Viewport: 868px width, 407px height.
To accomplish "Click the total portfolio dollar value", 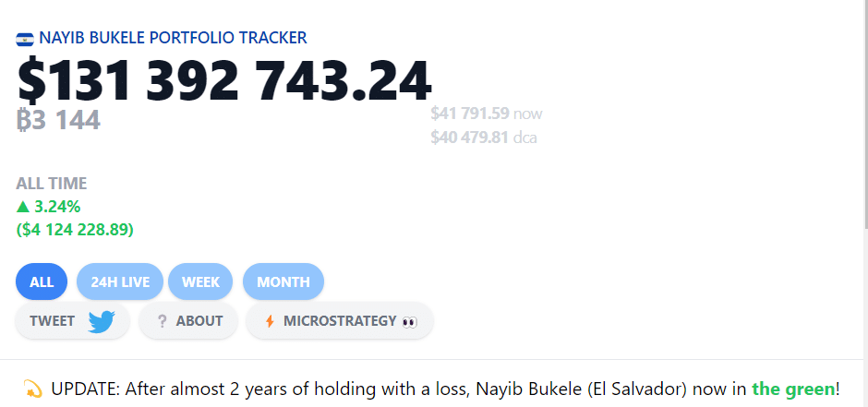I will [224, 80].
